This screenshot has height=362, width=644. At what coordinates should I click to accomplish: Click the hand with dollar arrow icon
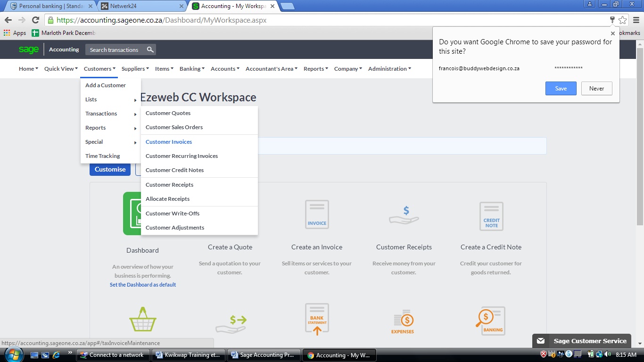point(231,324)
